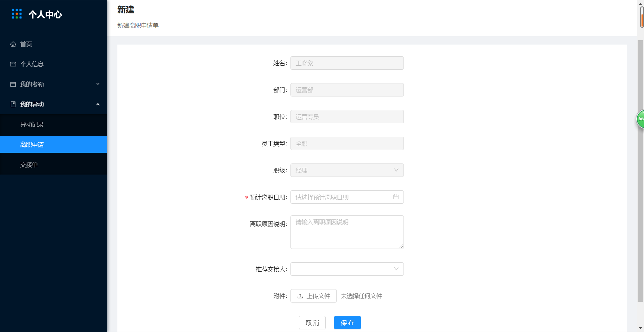
Task: Collapse the 我的异动 submenu chevron
Action: [x=98, y=104]
